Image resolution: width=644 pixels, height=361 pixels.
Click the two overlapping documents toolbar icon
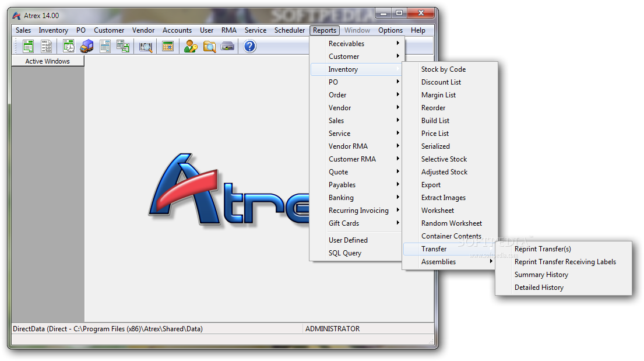coord(123,46)
